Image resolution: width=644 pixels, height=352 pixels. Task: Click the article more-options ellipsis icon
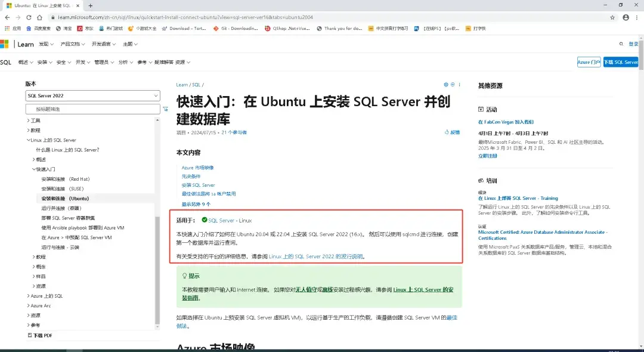coord(459,85)
